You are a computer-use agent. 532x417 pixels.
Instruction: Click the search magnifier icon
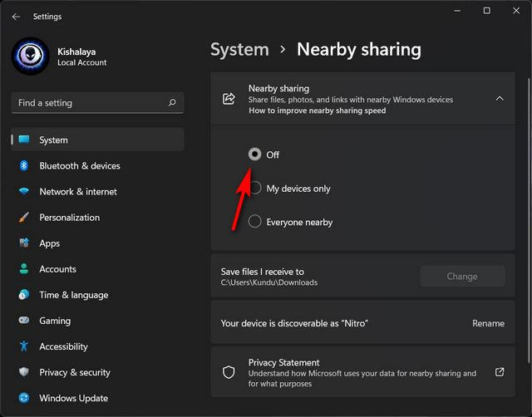172,102
